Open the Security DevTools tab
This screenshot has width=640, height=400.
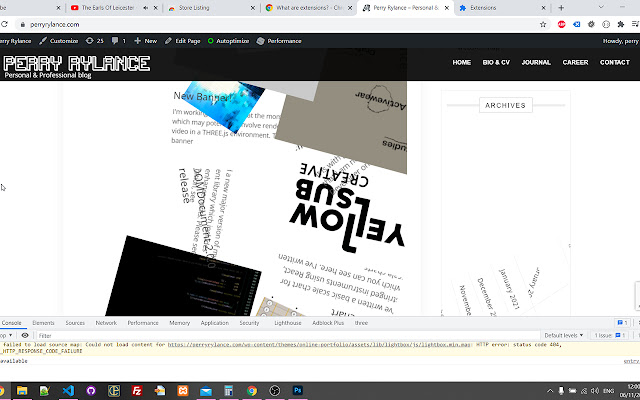pyautogui.click(x=249, y=323)
